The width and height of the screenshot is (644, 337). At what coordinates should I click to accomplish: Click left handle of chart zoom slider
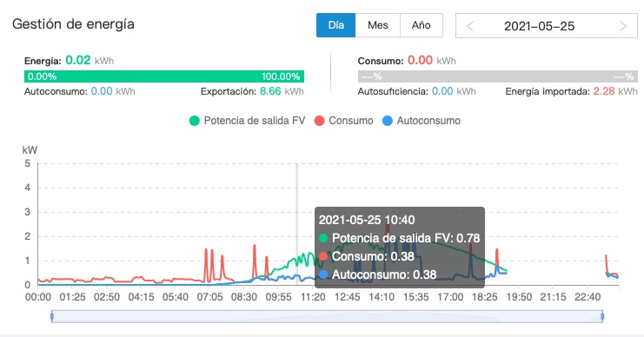coord(52,316)
